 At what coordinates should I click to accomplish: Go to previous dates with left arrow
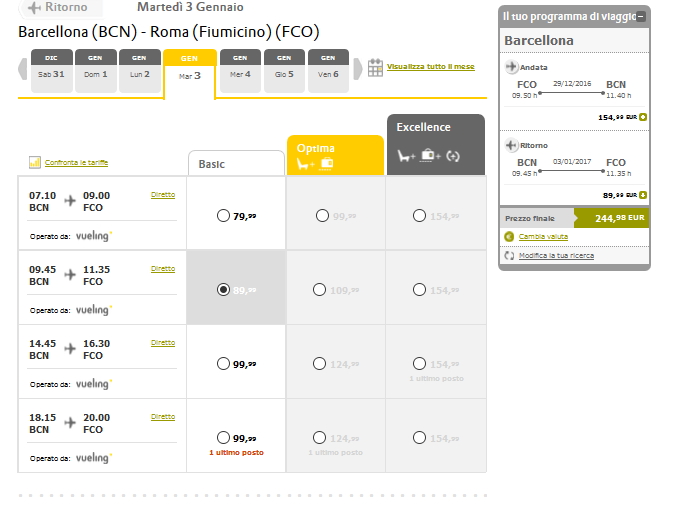tap(23, 70)
